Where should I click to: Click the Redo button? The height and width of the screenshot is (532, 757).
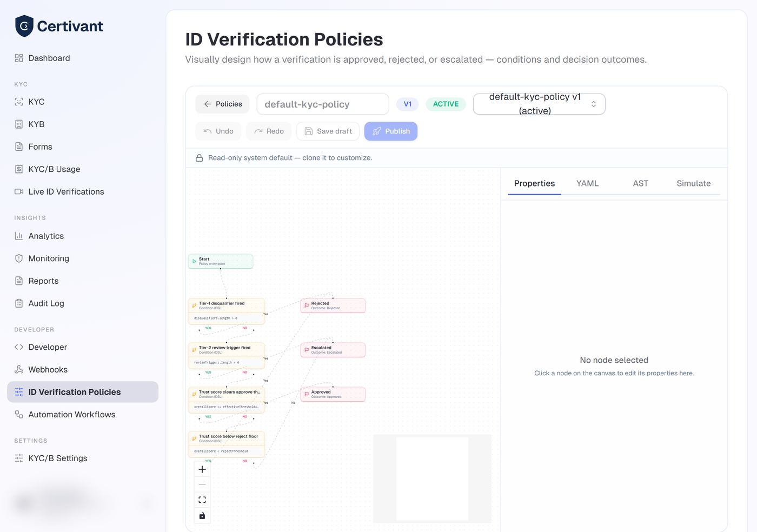(x=269, y=131)
